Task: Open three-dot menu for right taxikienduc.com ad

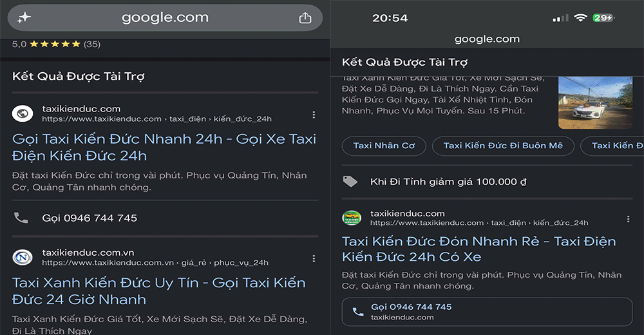Action: (x=628, y=219)
